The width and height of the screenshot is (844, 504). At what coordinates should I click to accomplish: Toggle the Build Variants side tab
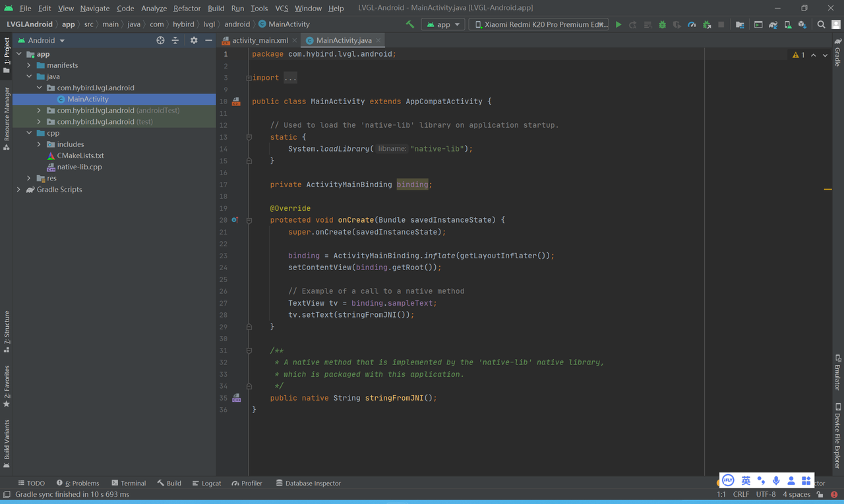6,443
